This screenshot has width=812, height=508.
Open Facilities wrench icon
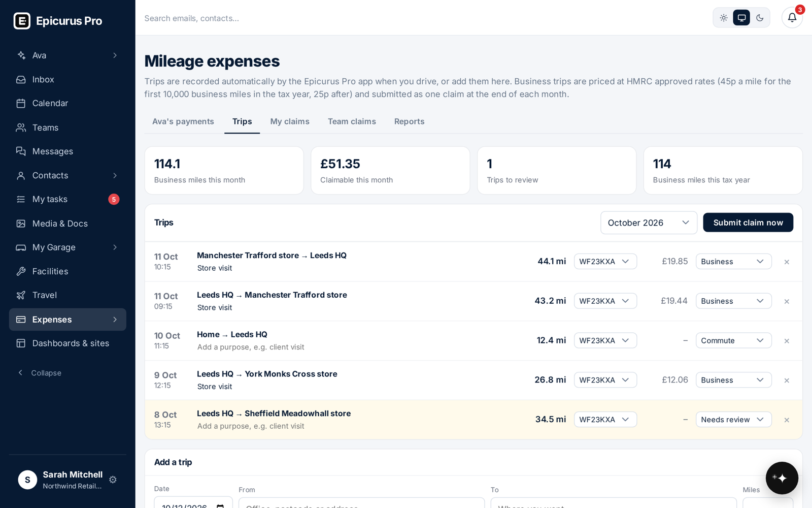21,271
